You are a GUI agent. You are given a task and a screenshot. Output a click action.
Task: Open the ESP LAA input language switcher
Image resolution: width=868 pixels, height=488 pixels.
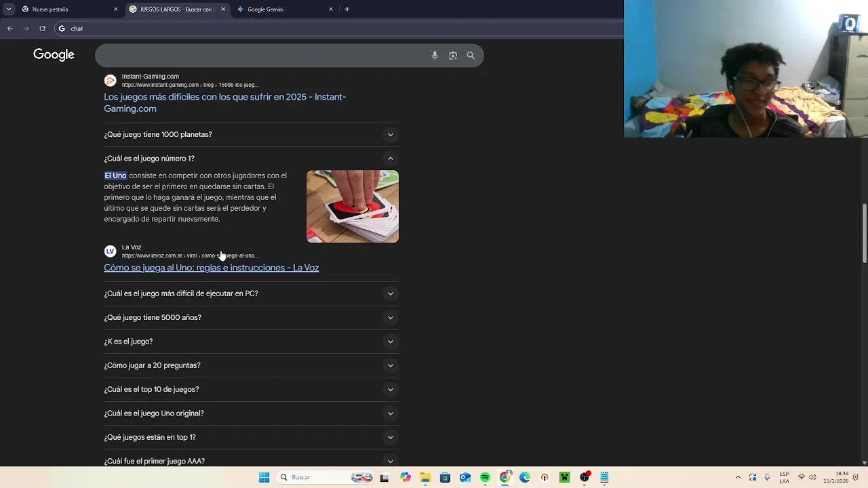[x=785, y=477]
